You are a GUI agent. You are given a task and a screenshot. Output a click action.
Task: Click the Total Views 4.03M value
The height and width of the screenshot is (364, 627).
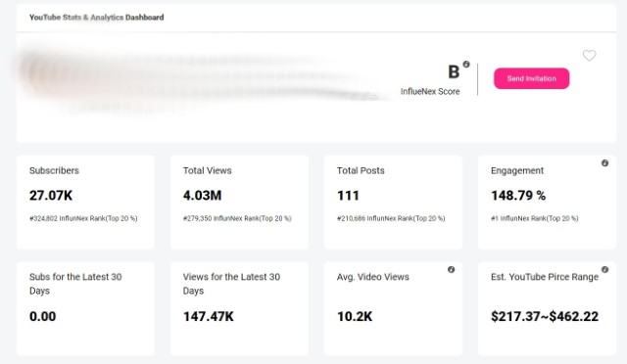point(203,196)
